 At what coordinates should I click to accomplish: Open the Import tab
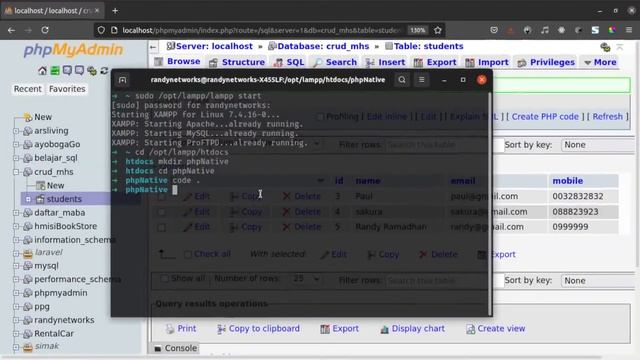point(487,62)
